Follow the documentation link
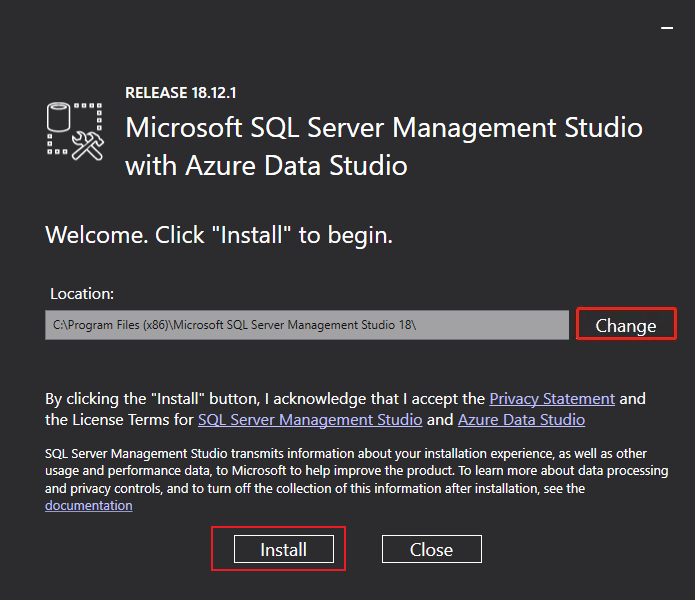The height and width of the screenshot is (600, 695). (x=88, y=505)
